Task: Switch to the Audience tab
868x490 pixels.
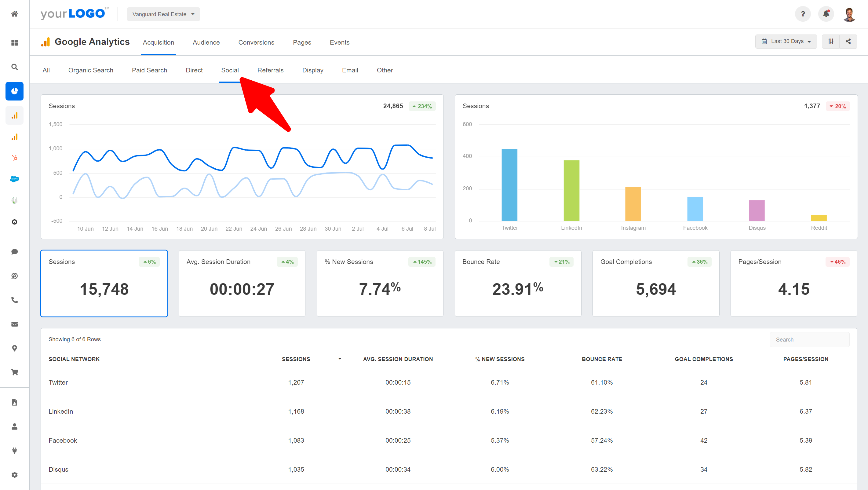Action: [206, 42]
